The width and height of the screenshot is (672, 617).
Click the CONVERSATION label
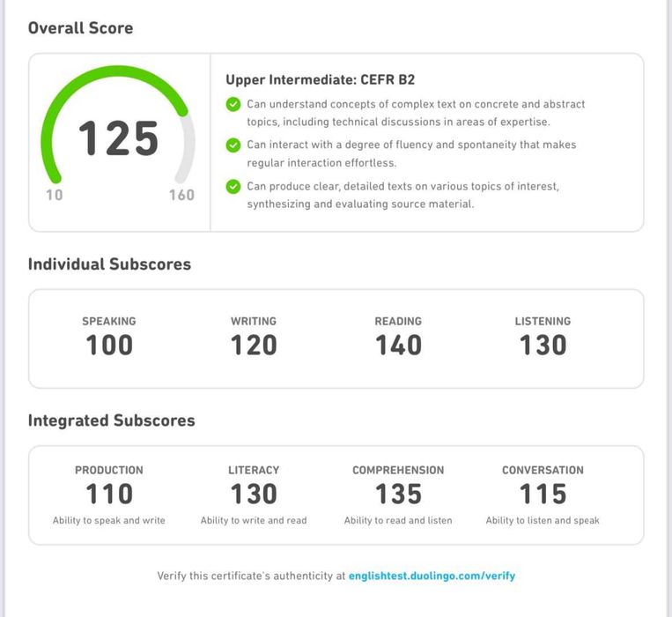[543, 470]
